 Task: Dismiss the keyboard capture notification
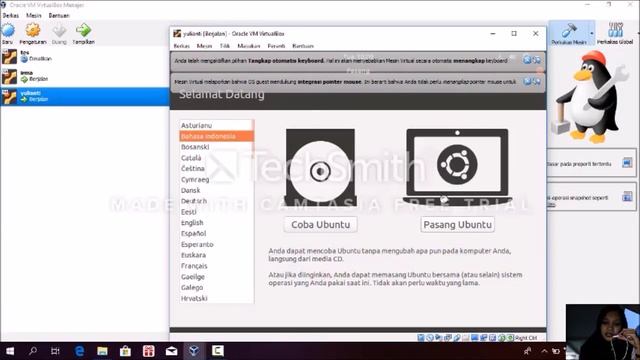527,60
